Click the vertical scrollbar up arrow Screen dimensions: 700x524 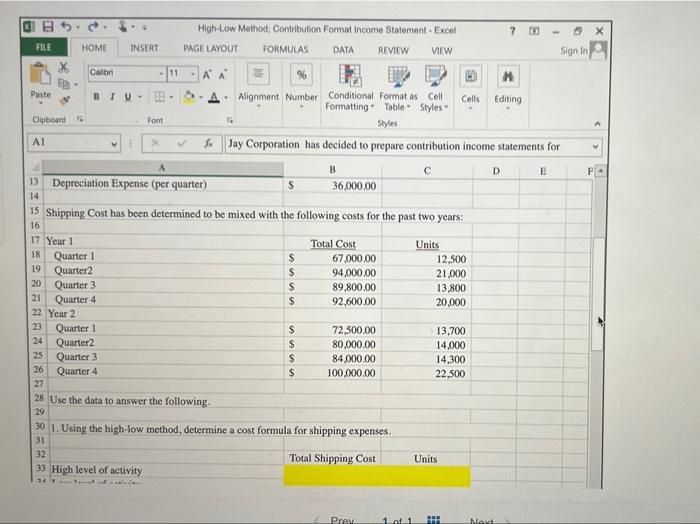click(601, 171)
